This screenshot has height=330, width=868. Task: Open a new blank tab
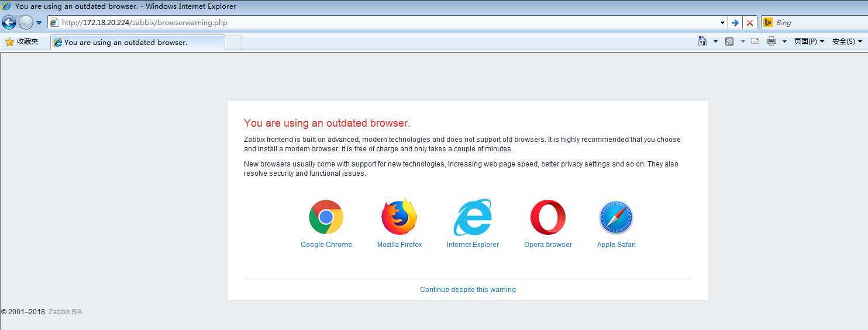coord(233,43)
